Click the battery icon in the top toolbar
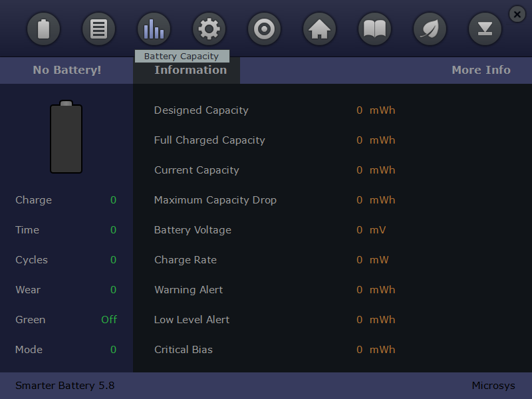This screenshot has height=399, width=532. click(x=43, y=29)
